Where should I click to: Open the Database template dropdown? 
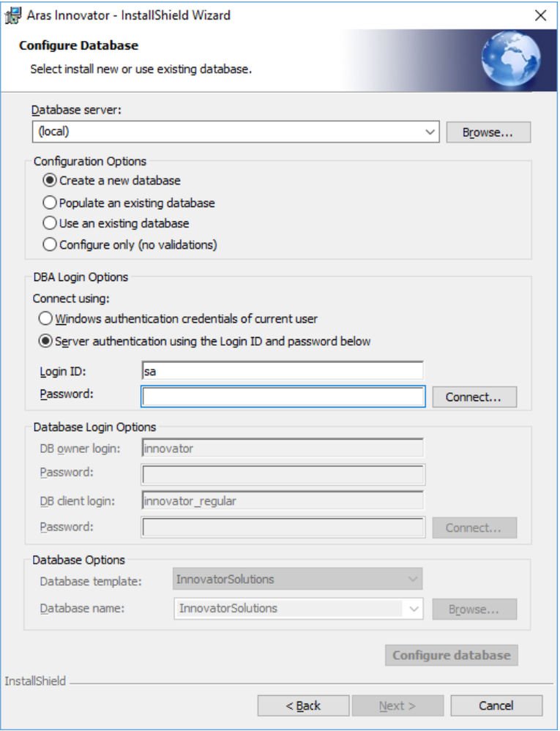point(414,580)
